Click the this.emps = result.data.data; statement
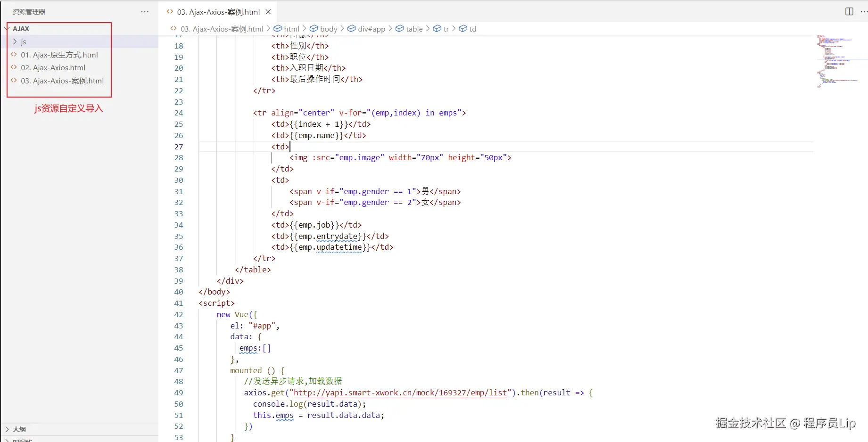 click(319, 416)
